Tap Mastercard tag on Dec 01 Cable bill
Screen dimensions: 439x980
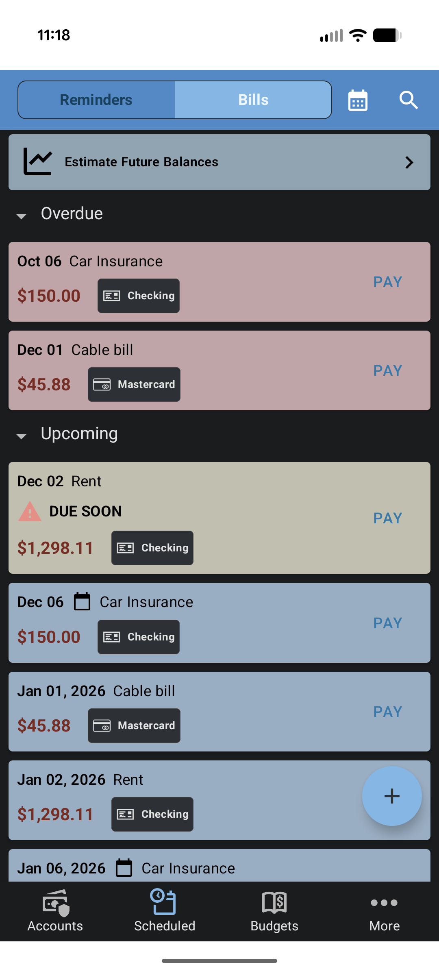[134, 385]
